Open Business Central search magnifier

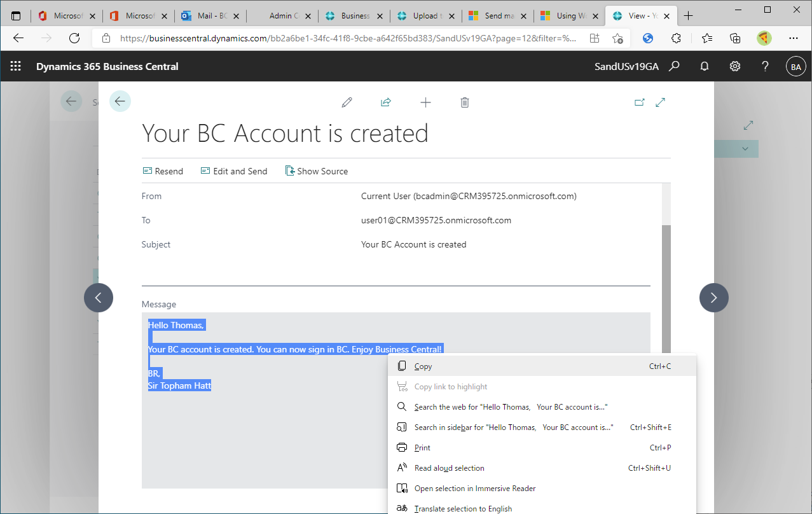675,66
